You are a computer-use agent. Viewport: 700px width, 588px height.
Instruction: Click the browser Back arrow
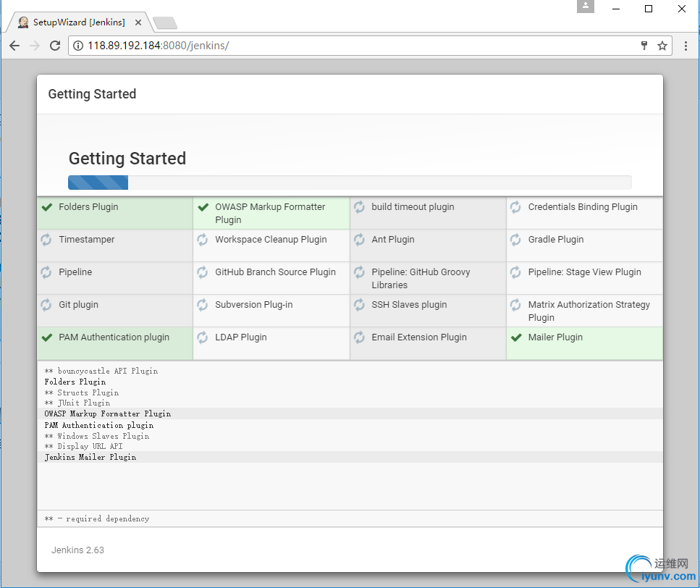pos(14,46)
